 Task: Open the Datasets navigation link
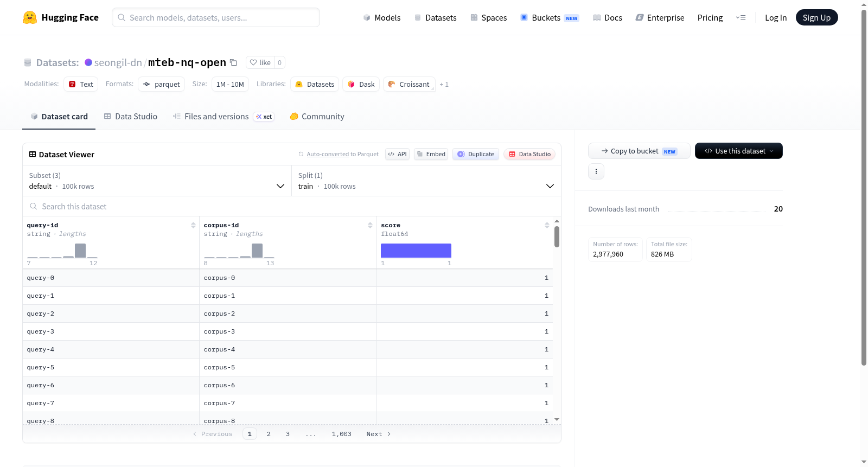tap(435, 17)
